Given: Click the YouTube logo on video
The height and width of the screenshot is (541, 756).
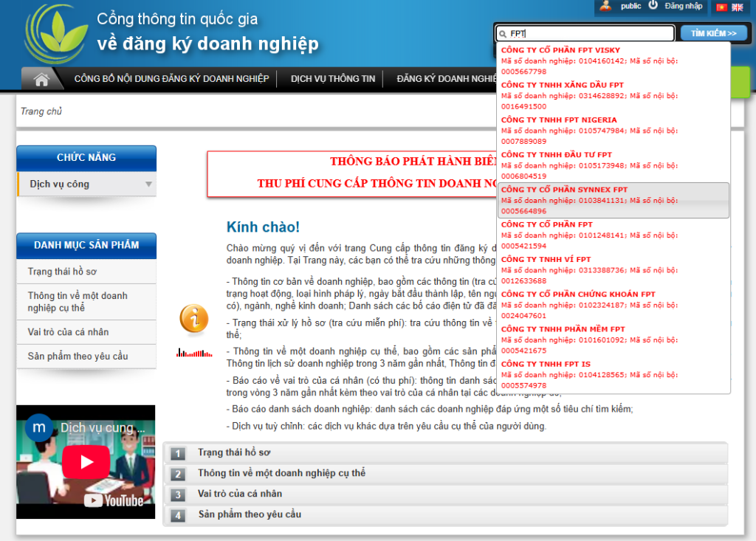Looking at the screenshot, I should coord(114,500).
